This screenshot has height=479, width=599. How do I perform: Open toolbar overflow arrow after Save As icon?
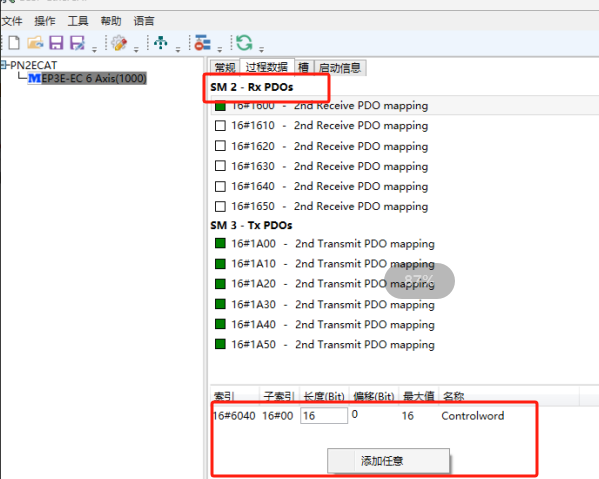(94, 50)
